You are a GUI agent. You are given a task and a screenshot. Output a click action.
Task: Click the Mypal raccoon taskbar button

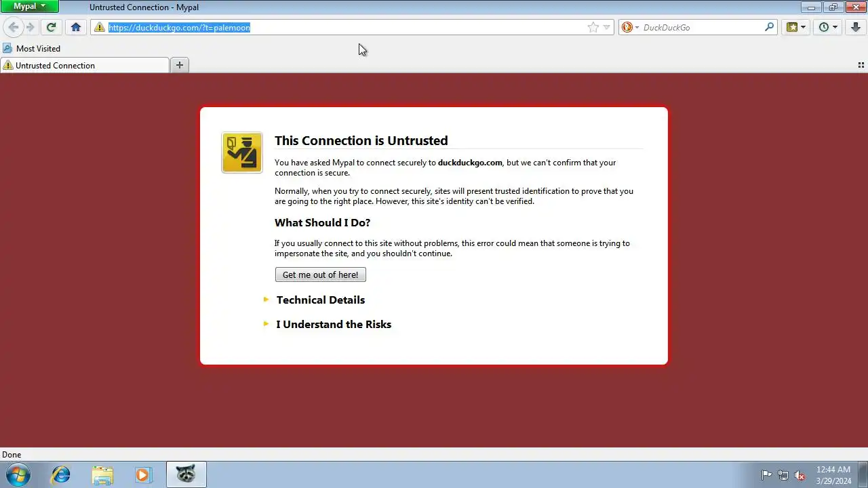tap(186, 474)
